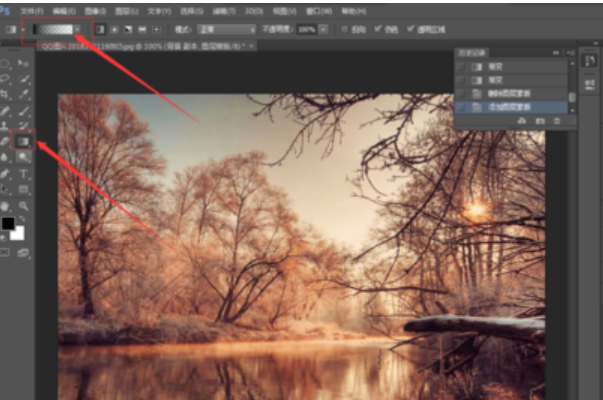Open the gradient picker dropdown arrow
Image resolution: width=603 pixels, height=400 pixels.
(x=77, y=30)
